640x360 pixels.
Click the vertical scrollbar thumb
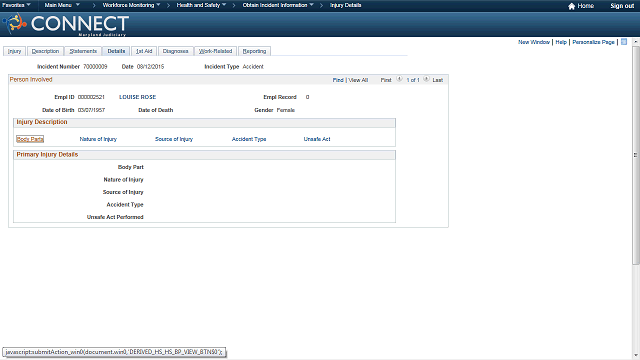click(x=636, y=155)
